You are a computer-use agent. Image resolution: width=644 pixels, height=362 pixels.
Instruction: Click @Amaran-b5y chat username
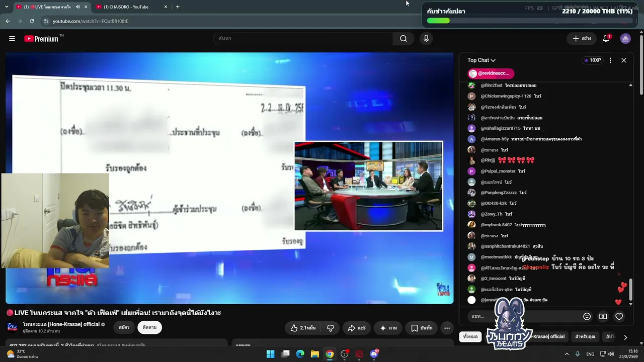pos(494,139)
